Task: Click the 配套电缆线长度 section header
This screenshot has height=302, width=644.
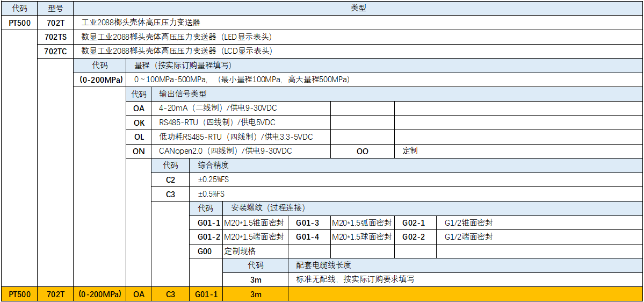Action: coord(323,265)
